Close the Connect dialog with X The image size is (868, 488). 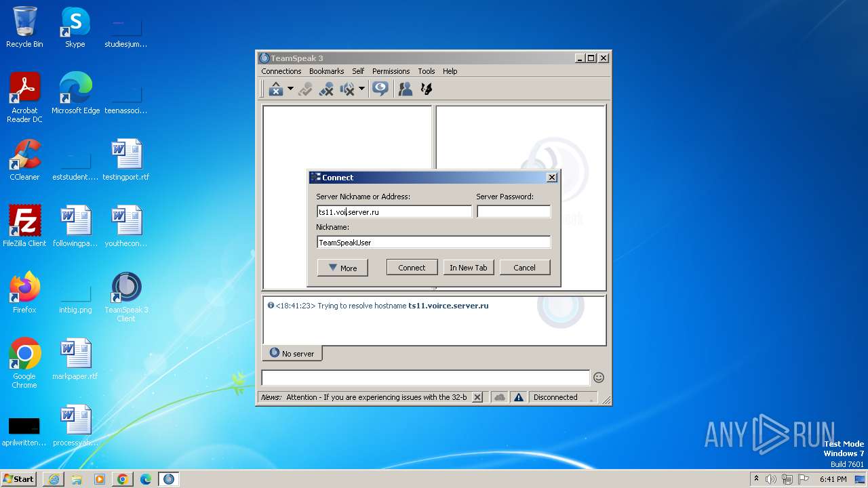coord(552,178)
